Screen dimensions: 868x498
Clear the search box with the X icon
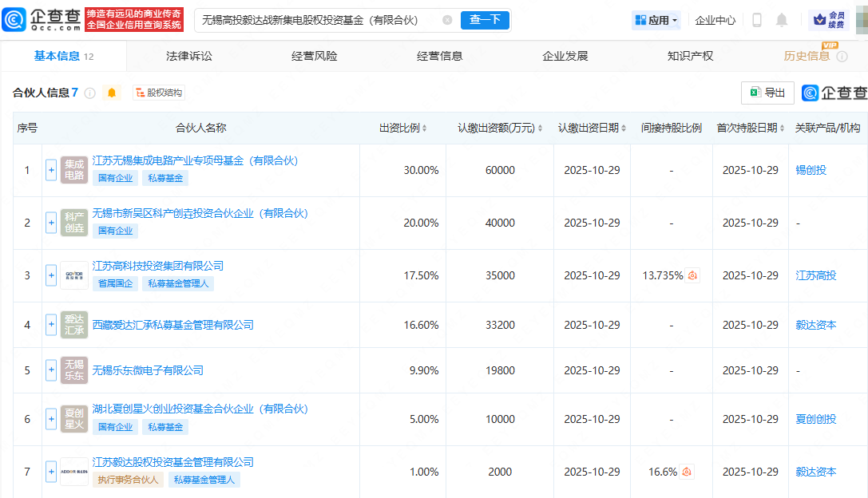pyautogui.click(x=447, y=20)
